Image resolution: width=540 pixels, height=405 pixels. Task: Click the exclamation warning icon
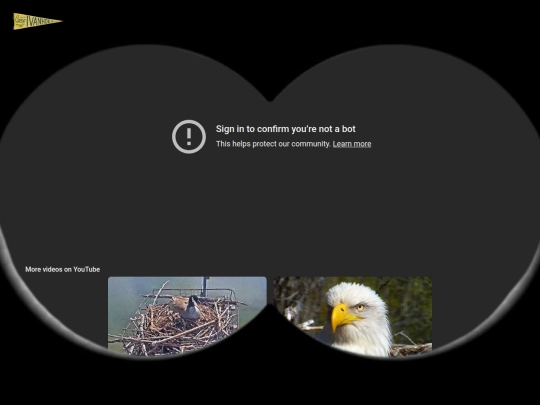189,136
